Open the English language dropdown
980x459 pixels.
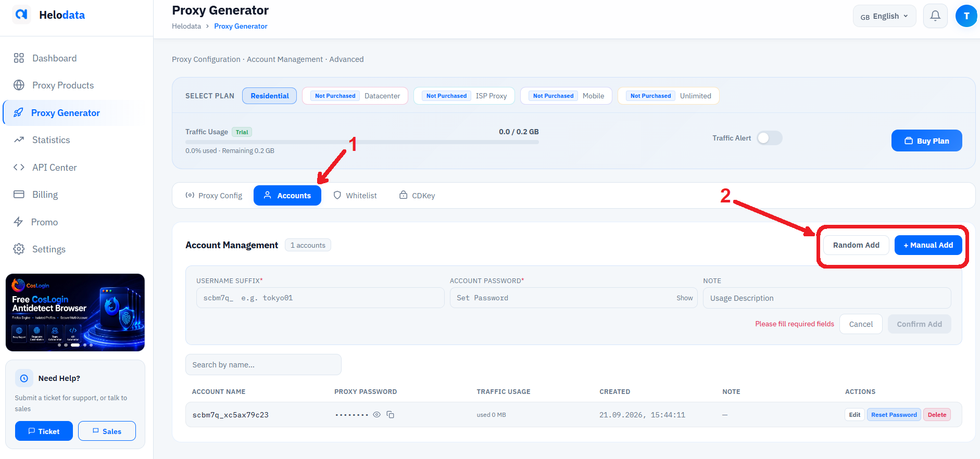tap(884, 16)
